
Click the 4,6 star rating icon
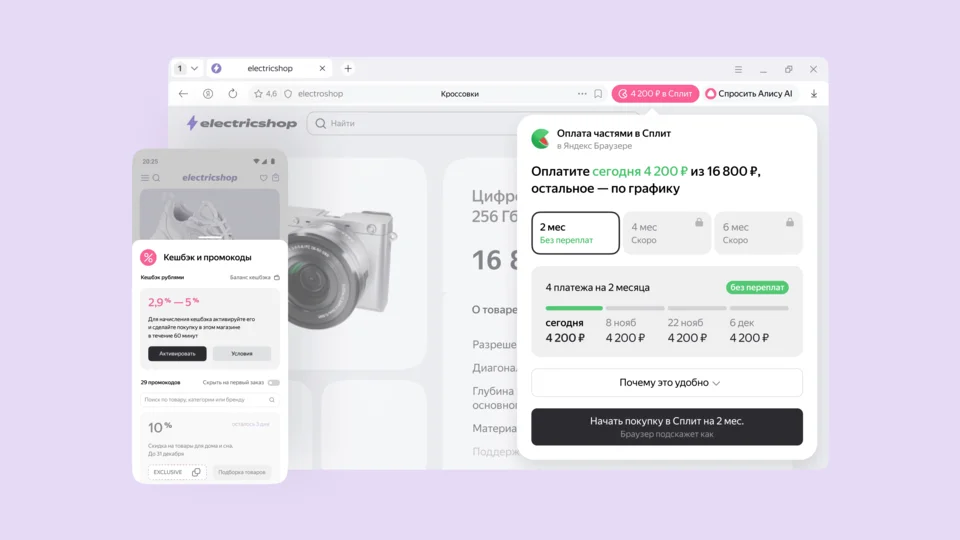(258, 94)
